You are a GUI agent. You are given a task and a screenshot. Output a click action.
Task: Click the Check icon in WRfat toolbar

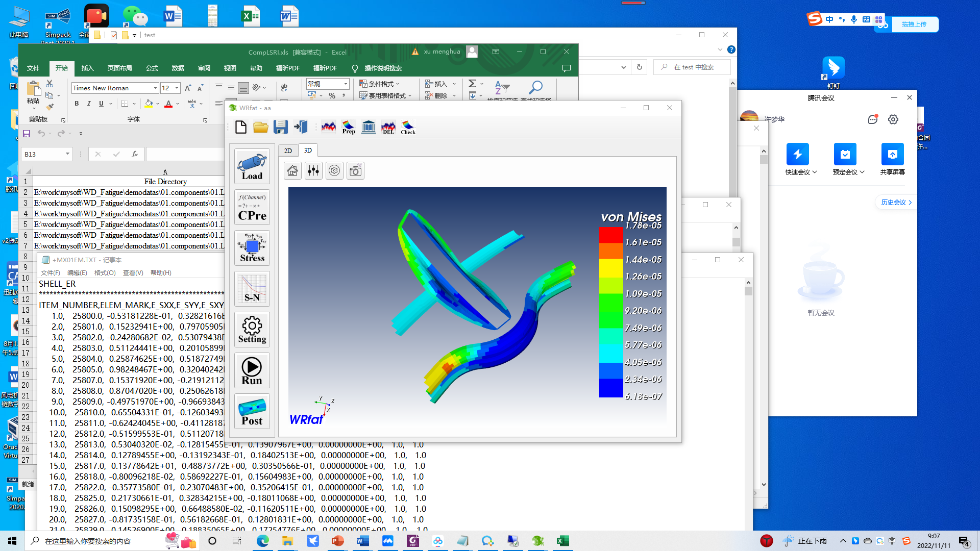point(408,127)
